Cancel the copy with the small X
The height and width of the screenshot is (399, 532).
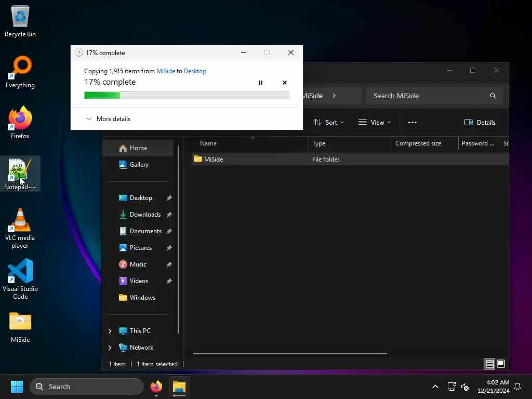click(284, 83)
